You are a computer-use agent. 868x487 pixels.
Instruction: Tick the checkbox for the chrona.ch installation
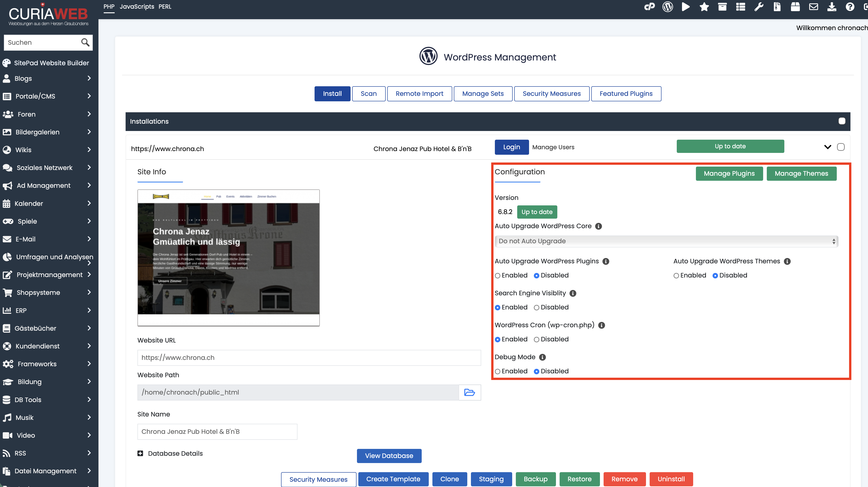(841, 147)
